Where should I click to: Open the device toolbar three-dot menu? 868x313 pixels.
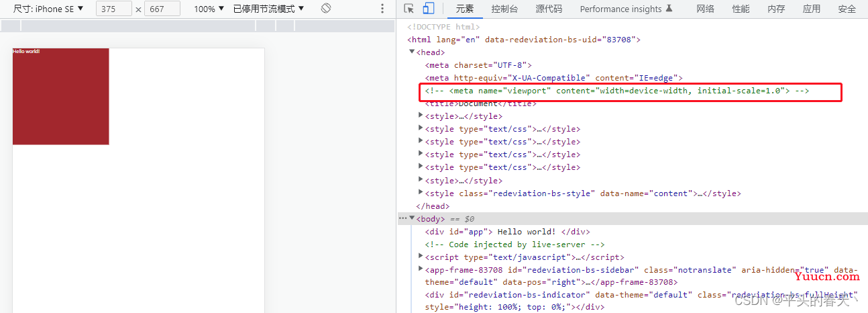(x=382, y=9)
